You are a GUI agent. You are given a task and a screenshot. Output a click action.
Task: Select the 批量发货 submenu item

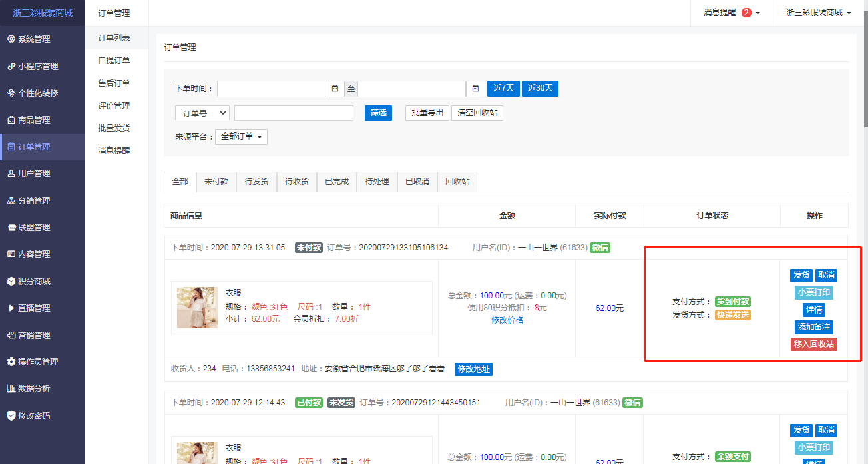[x=117, y=128]
